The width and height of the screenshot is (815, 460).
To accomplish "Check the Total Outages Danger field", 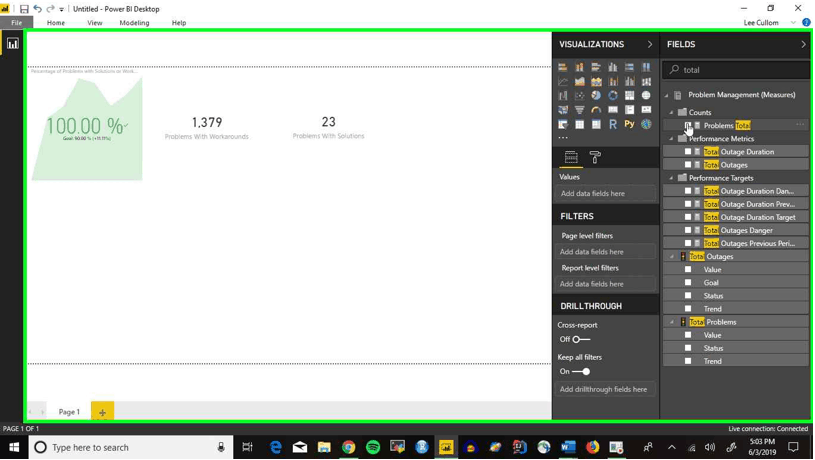I will click(x=688, y=230).
